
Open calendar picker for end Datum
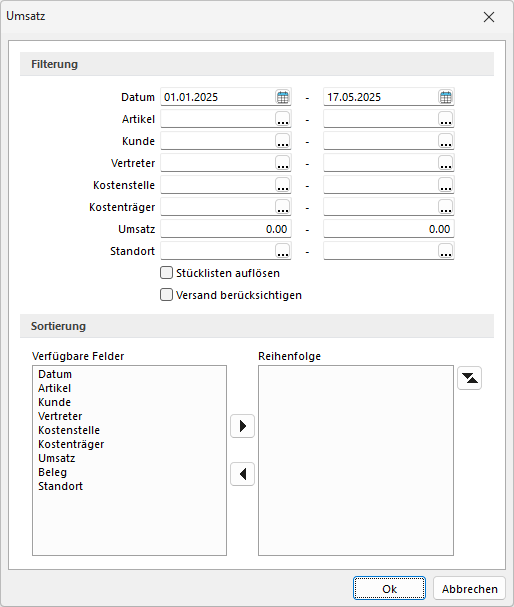(446, 97)
